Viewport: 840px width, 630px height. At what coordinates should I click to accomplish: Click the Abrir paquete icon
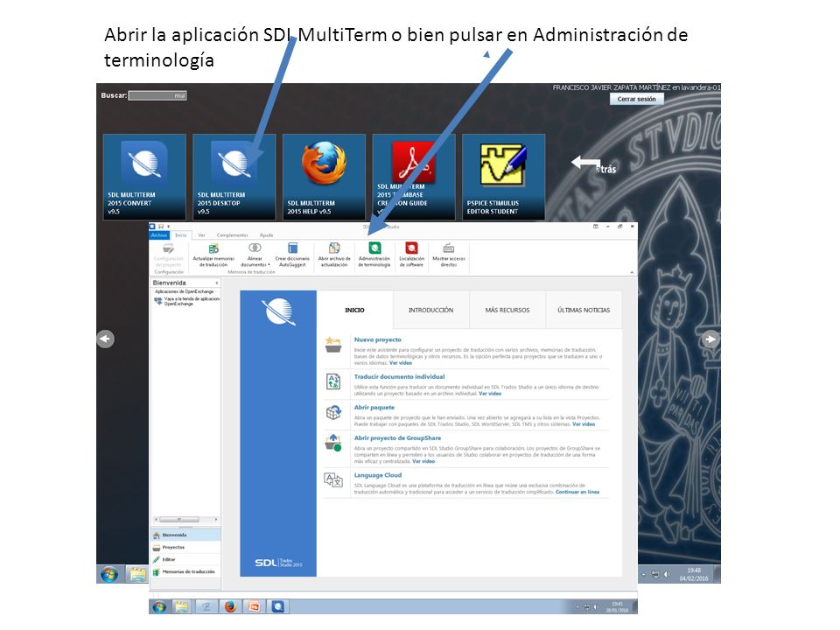(333, 412)
